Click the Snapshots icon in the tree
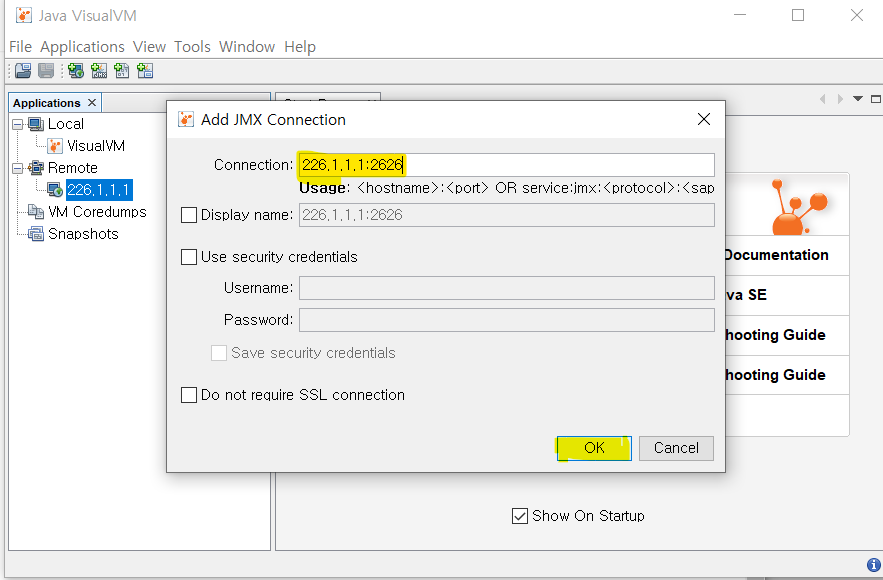This screenshot has width=883, height=580. pyautogui.click(x=36, y=234)
